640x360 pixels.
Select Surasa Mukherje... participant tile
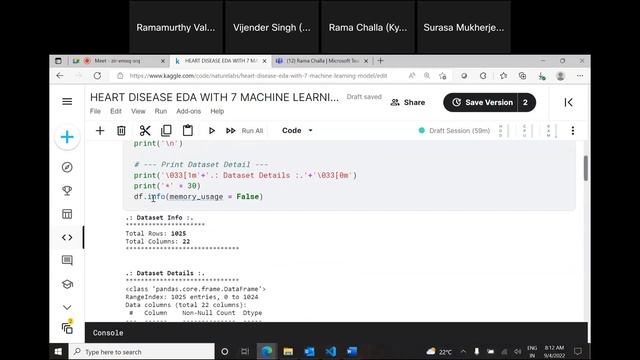click(464, 27)
